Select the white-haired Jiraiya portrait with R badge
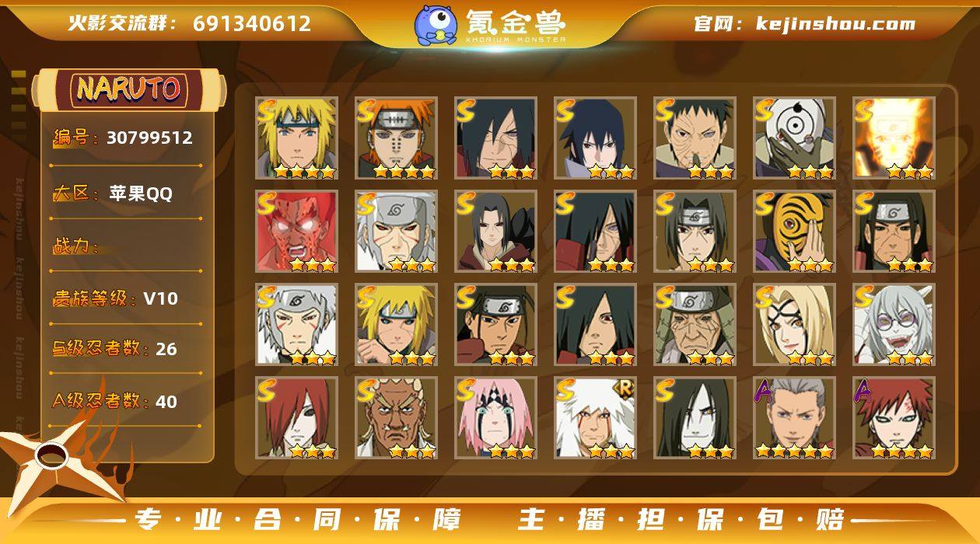This screenshot has height=544, width=980. pos(596,418)
